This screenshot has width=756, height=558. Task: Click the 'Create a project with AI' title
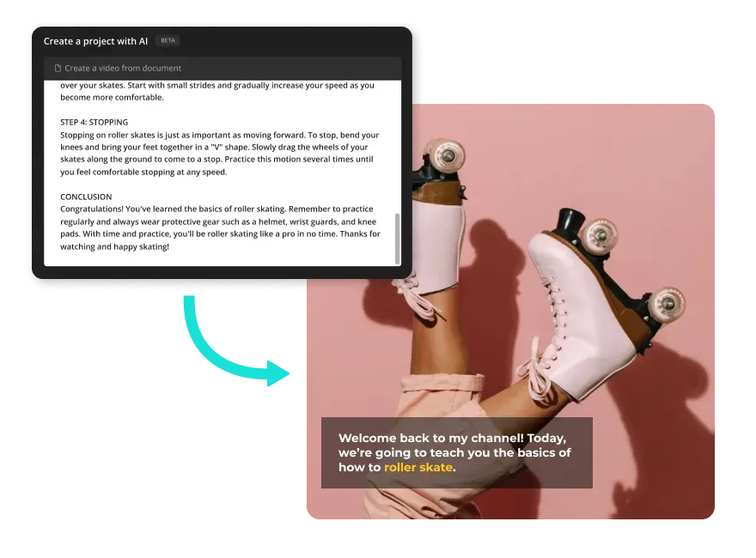click(x=95, y=41)
